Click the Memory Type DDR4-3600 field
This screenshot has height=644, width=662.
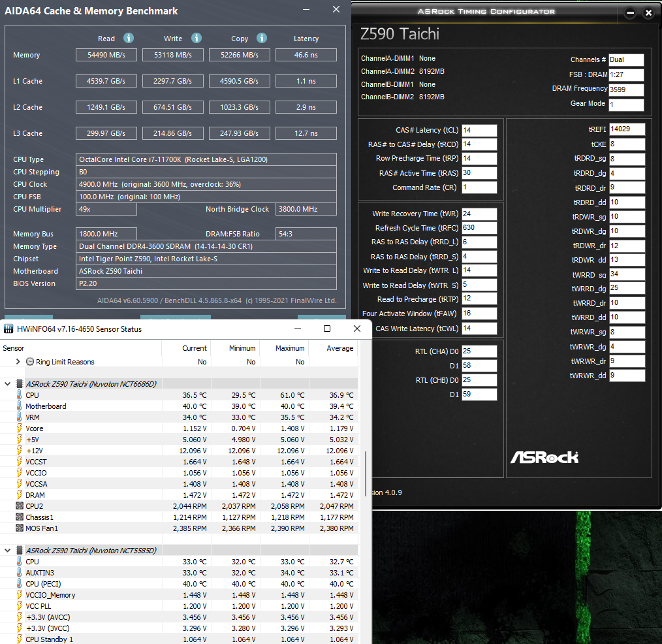(206, 246)
